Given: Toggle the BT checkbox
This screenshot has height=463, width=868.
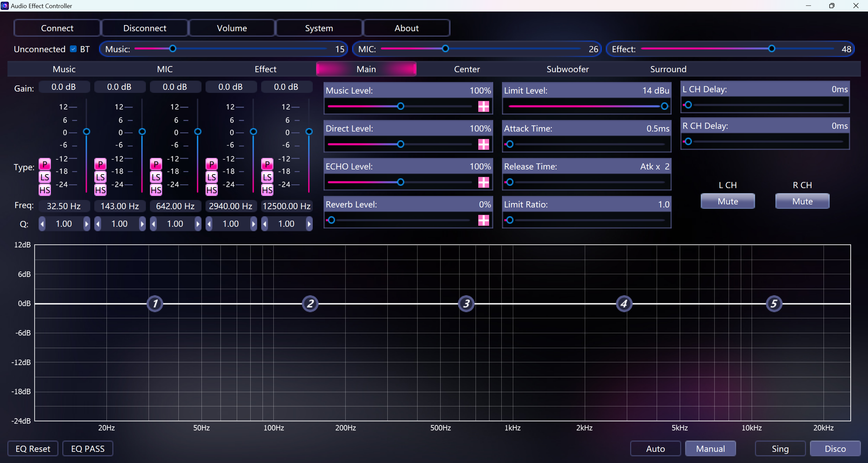Looking at the screenshot, I should pyautogui.click(x=73, y=49).
